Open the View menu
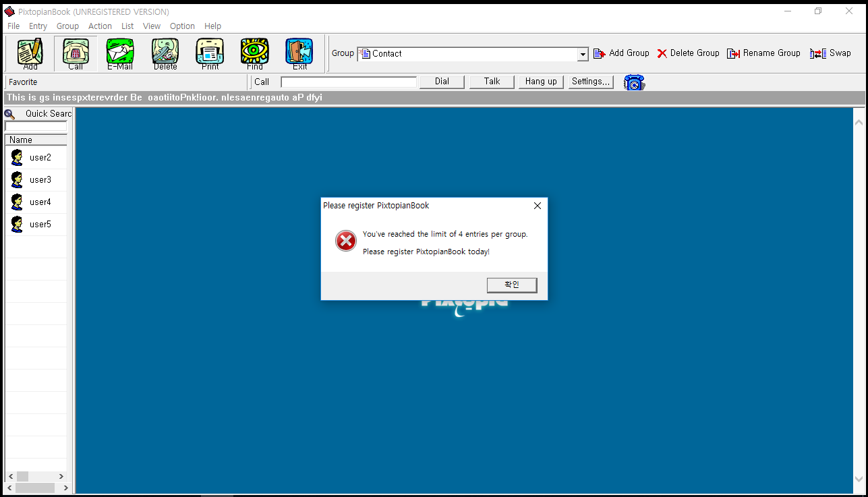The image size is (868, 497). click(x=152, y=26)
